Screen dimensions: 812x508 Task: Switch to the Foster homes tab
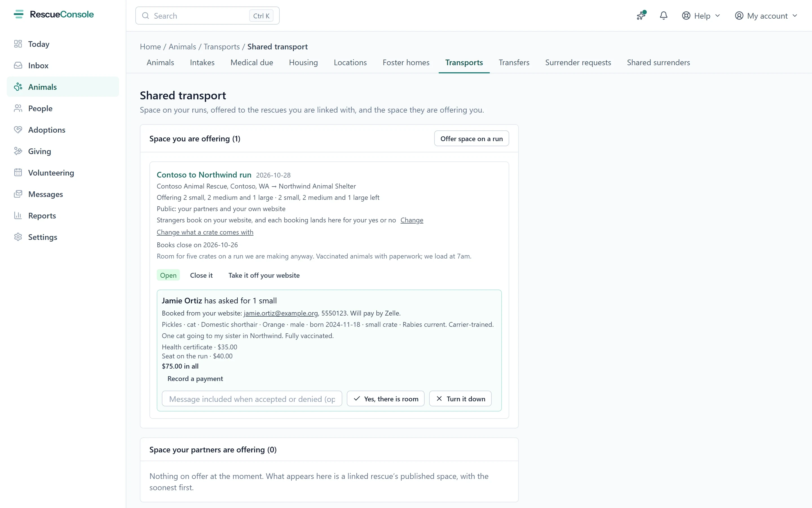click(x=406, y=62)
